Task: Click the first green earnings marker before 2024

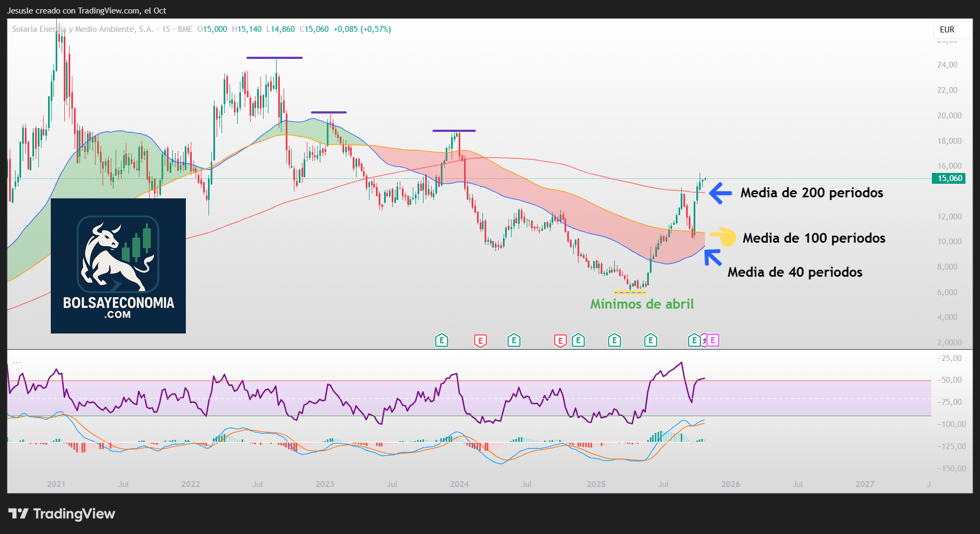Action: click(x=441, y=341)
